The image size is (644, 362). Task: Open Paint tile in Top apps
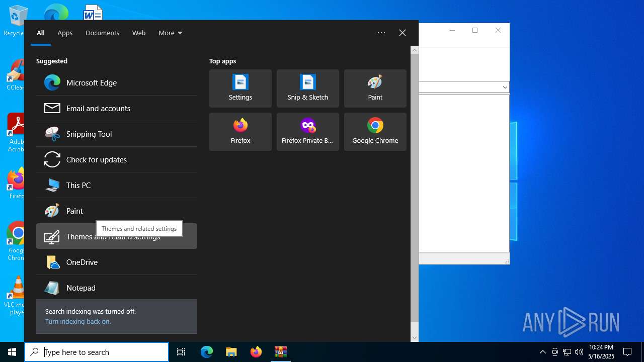click(375, 88)
